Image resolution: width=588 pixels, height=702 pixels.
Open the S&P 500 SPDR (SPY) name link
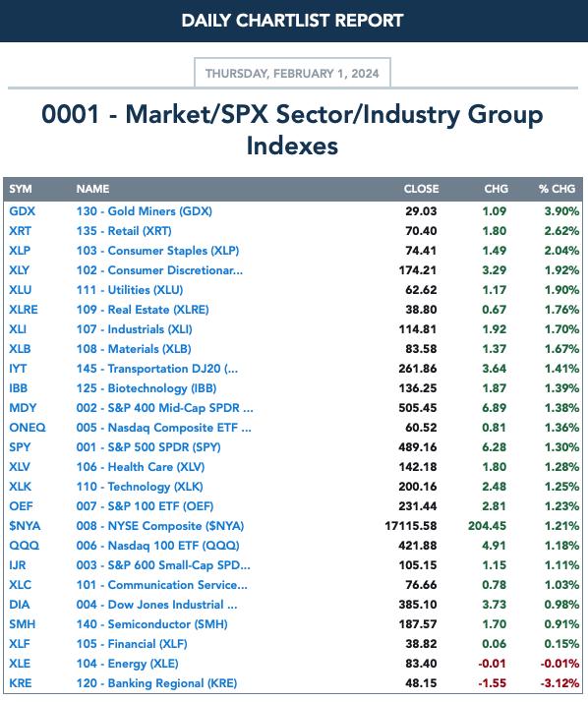tap(148, 447)
